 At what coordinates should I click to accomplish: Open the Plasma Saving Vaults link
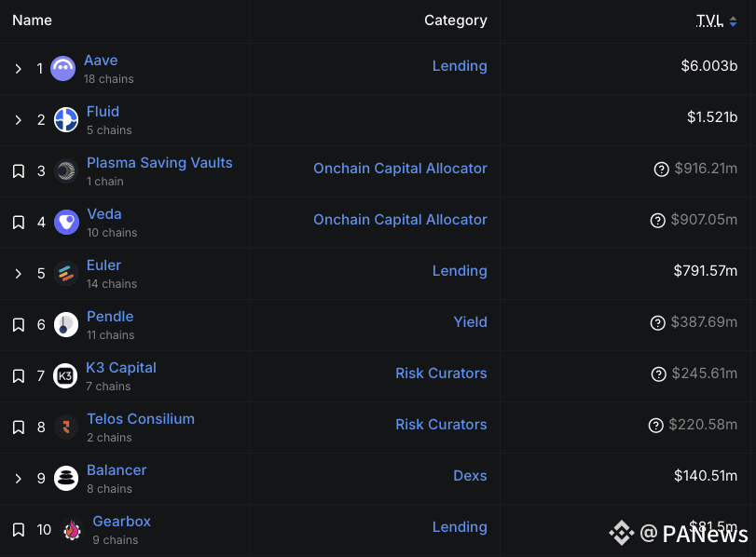tap(159, 162)
